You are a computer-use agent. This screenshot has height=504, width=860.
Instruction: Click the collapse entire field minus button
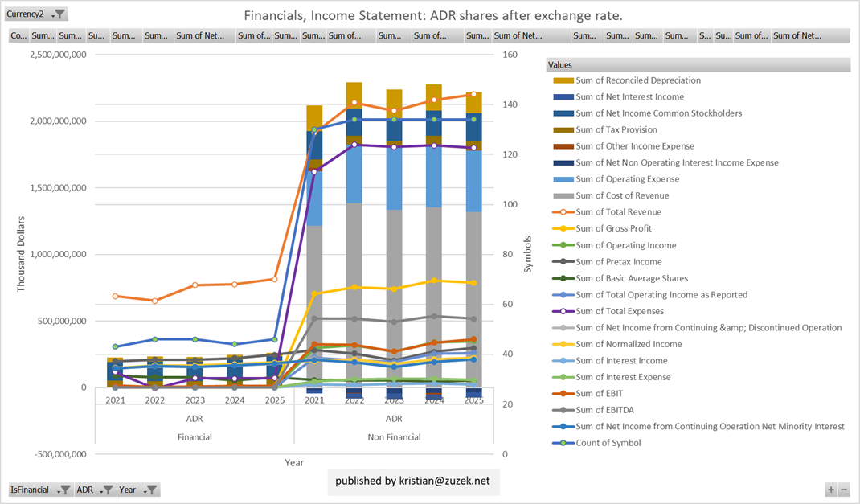(843, 490)
